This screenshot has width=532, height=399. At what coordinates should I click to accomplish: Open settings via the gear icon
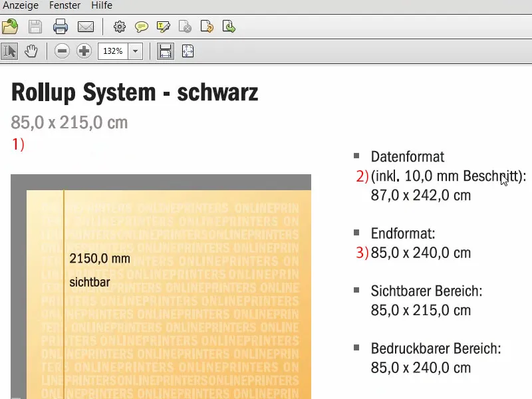click(x=120, y=27)
